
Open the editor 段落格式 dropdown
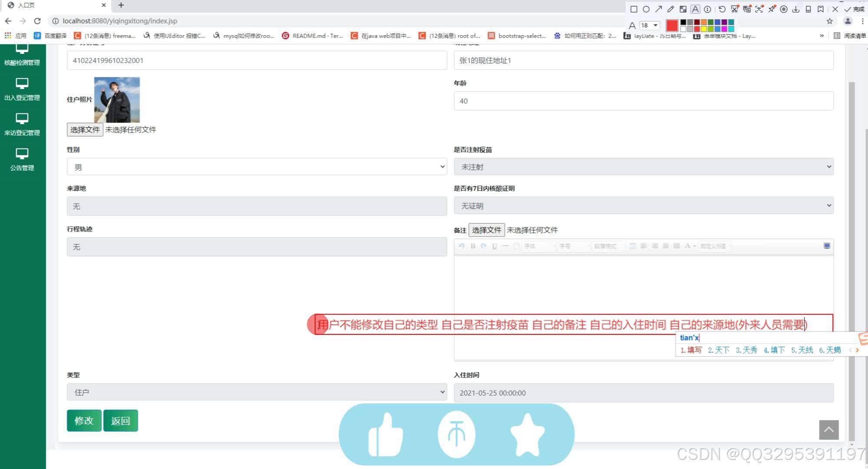(609, 246)
